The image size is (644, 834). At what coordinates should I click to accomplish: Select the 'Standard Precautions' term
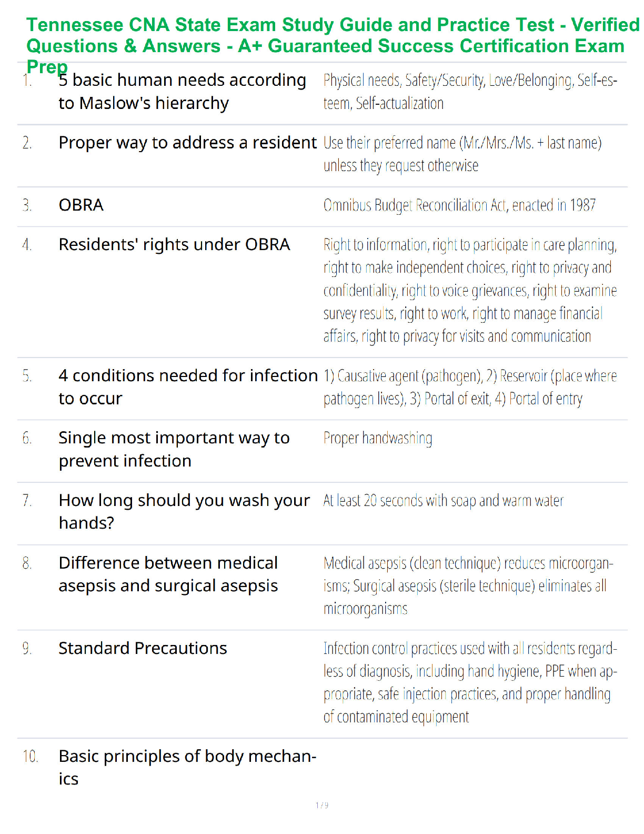tap(143, 648)
